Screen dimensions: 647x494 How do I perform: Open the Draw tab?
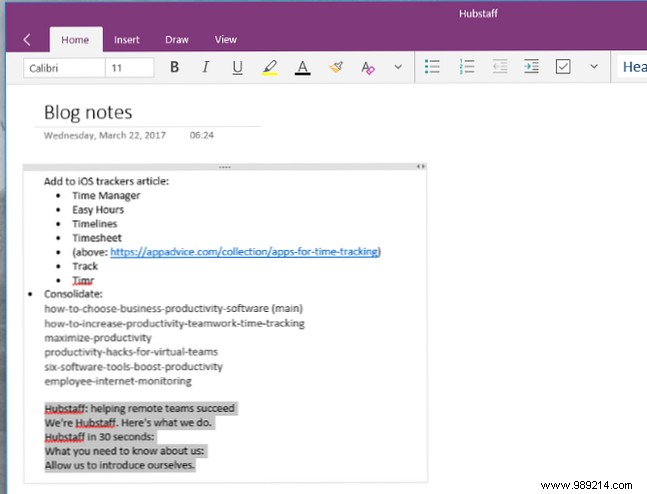point(177,40)
